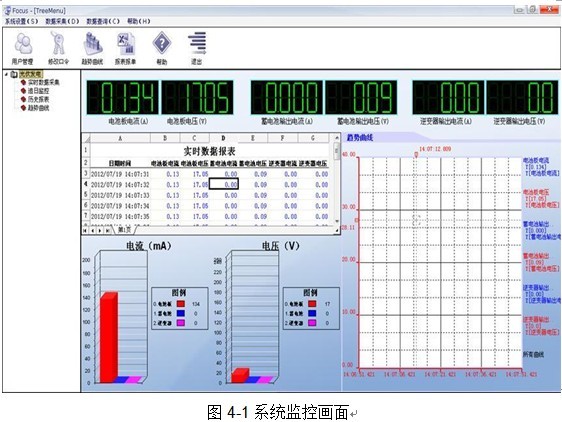Open the 系统设置(S) menu
Image resolution: width=562 pixels, height=422 pixels.
(21, 21)
